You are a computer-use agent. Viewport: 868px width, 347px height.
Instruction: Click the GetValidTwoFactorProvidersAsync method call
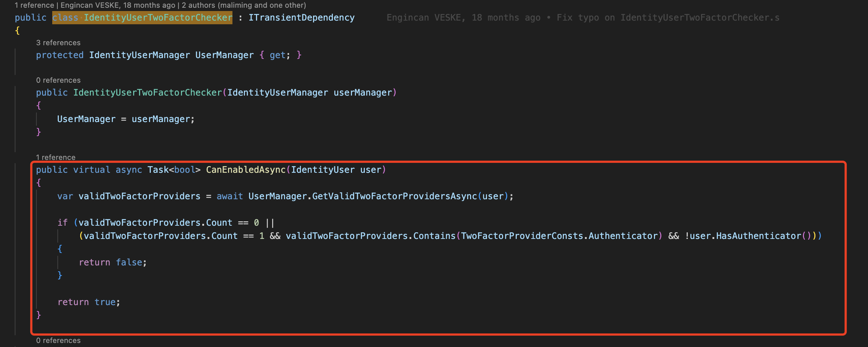point(394,196)
